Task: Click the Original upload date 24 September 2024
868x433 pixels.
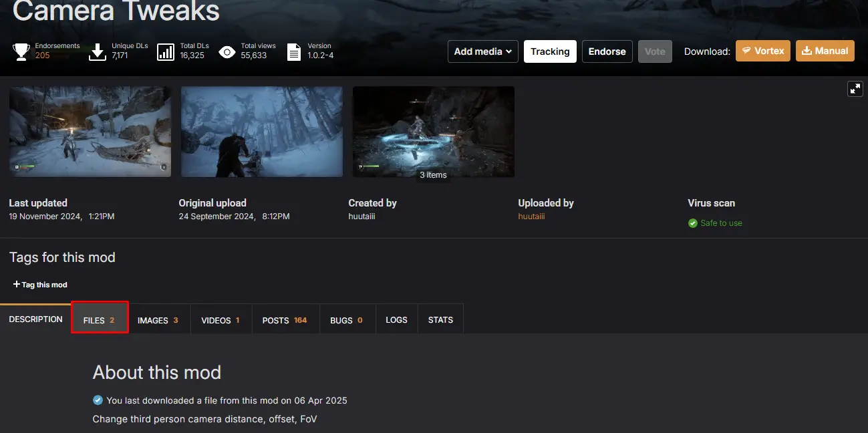Action: 234,216
